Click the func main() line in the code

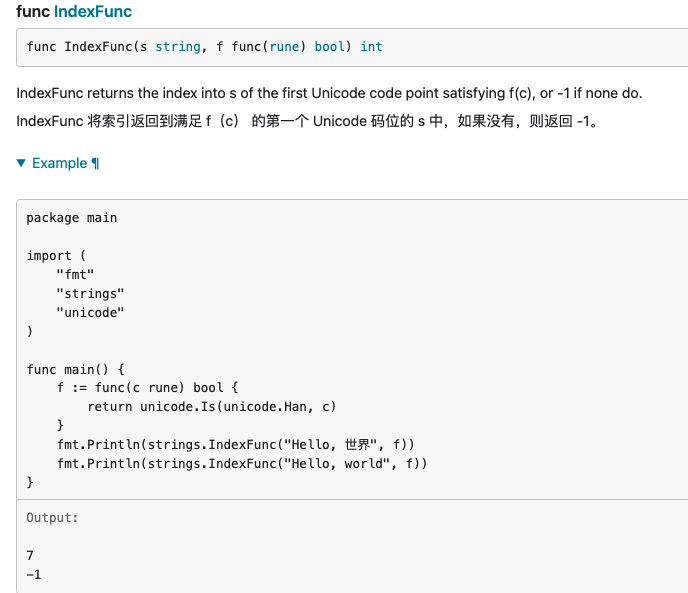pyautogui.click(x=75, y=369)
